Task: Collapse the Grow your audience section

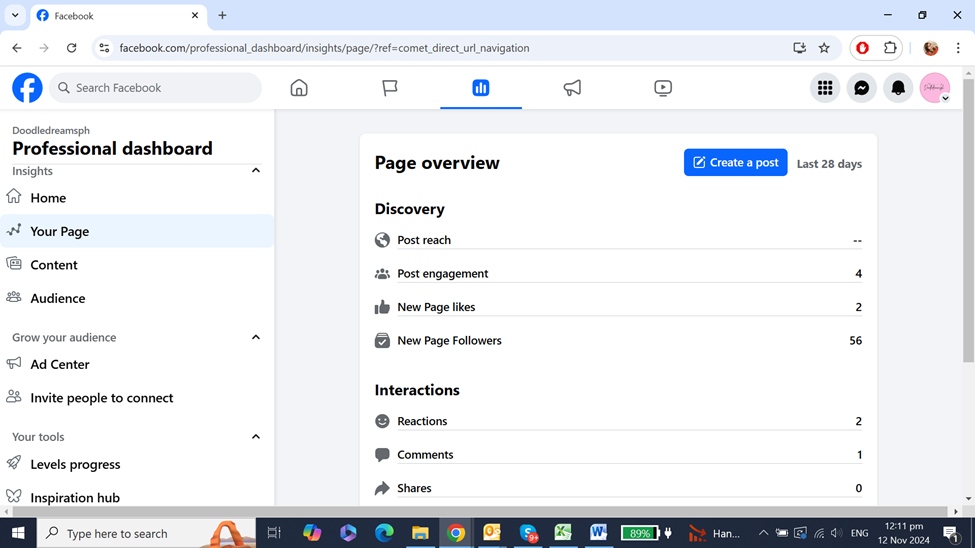Action: click(x=256, y=337)
